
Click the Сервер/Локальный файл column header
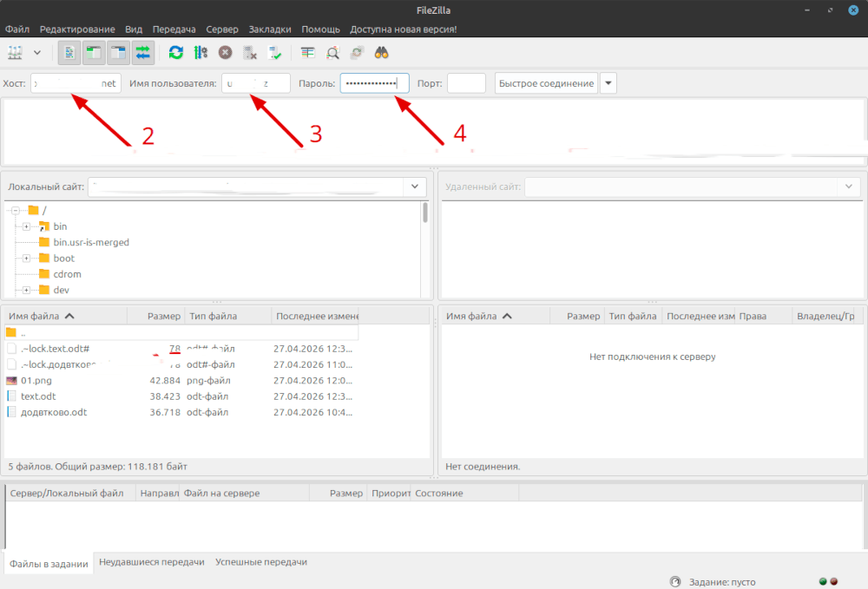pos(70,493)
